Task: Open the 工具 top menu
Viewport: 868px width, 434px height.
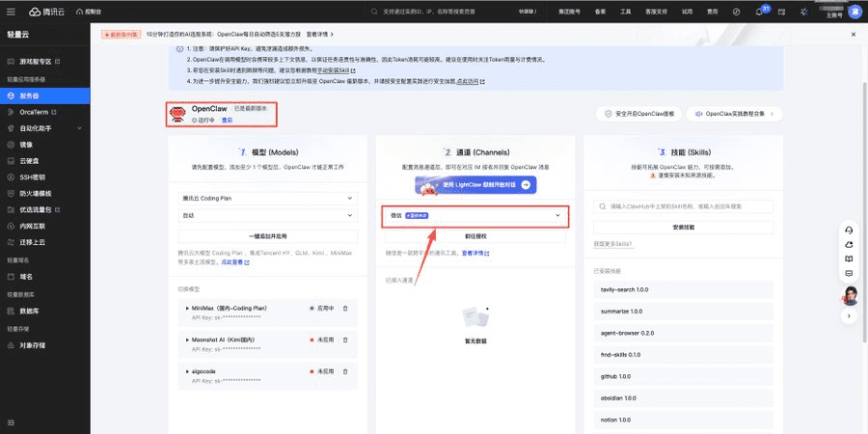Action: tap(625, 11)
